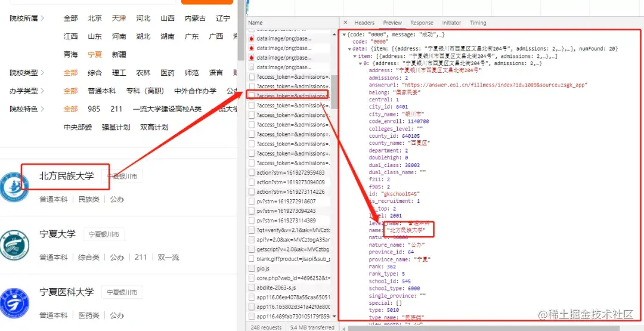This screenshot has width=644, height=331.
Task: Filter by 211 in 院校特色 row
Action: [x=116, y=109]
